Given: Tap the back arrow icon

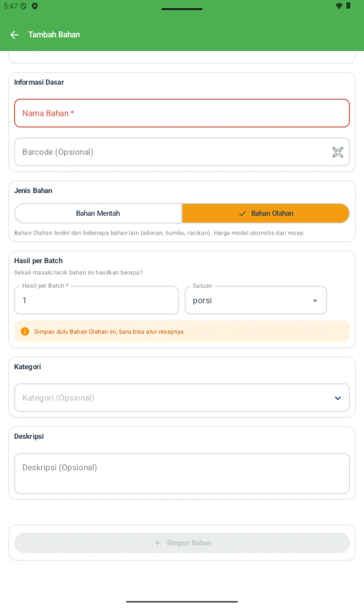Looking at the screenshot, I should (14, 34).
